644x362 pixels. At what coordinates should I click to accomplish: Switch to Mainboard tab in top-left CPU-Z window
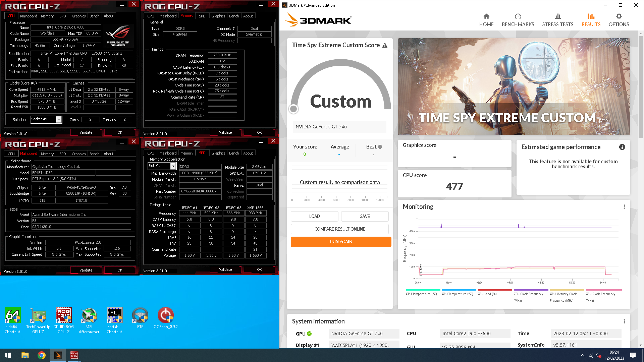tap(29, 16)
